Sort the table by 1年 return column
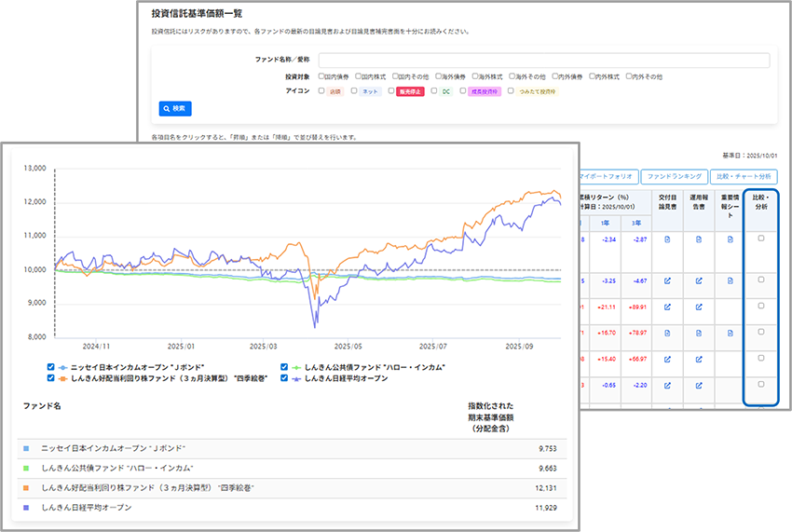Image resolution: width=792 pixels, height=532 pixels. coord(608,223)
